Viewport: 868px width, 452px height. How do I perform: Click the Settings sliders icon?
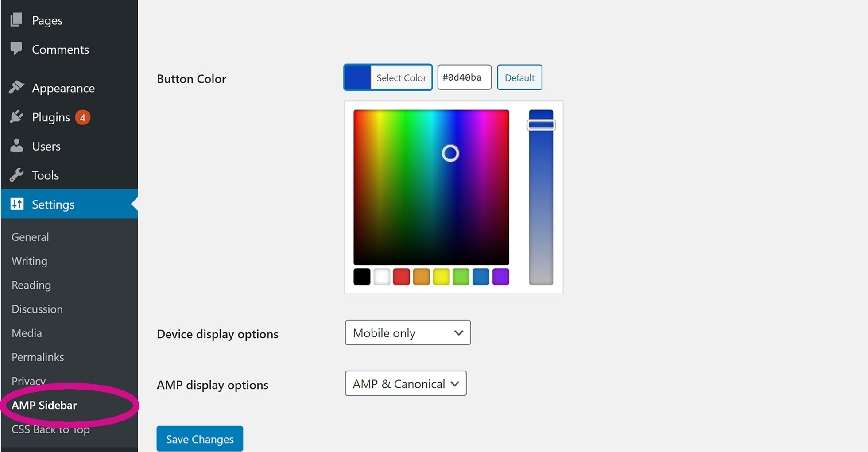[x=17, y=204]
